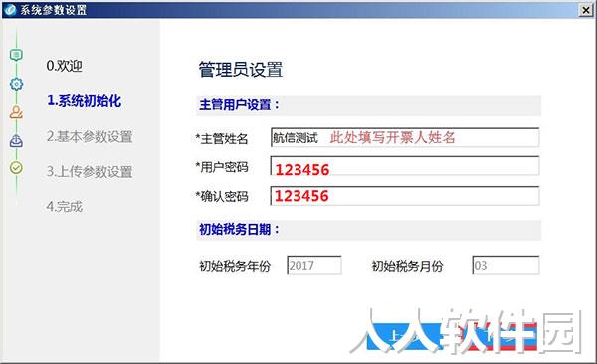Click the blue previous step button
The image size is (597, 364).
404,336
